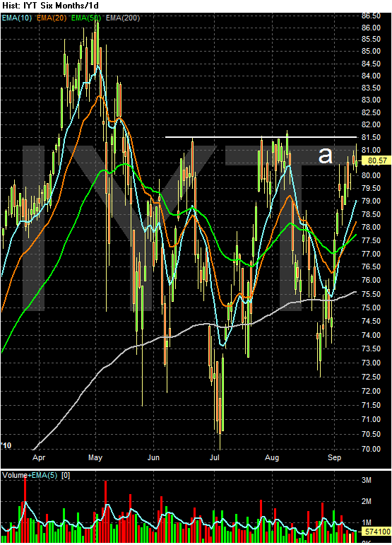Viewport: 392px width, 545px height.
Task: Click the Jul label on the time axis
Action: 214,457
